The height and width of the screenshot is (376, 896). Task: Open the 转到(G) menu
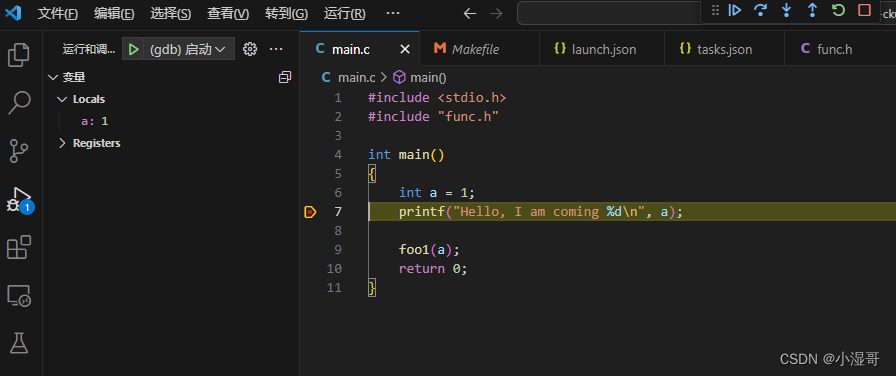point(286,13)
